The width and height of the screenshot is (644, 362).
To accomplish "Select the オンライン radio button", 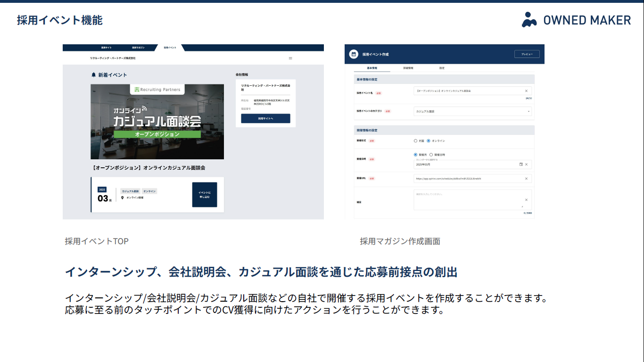I will point(429,141).
